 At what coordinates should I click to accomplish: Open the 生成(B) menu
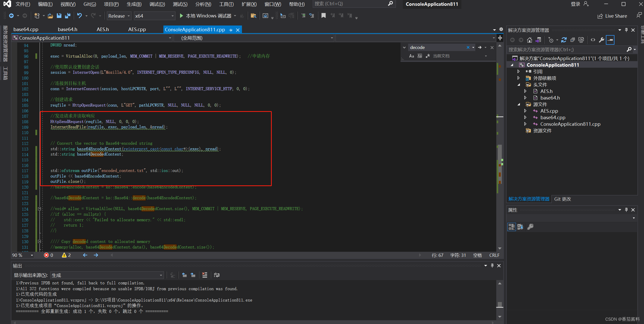point(134,4)
